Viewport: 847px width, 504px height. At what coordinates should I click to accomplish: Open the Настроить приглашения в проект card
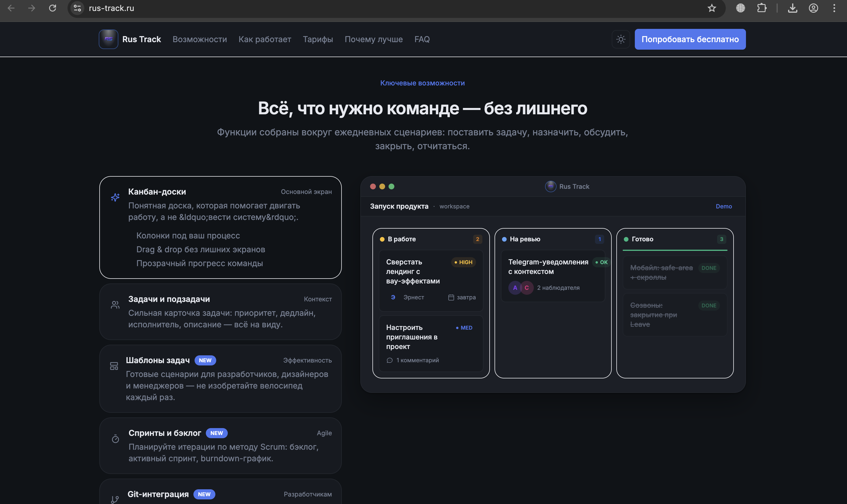[431, 343]
